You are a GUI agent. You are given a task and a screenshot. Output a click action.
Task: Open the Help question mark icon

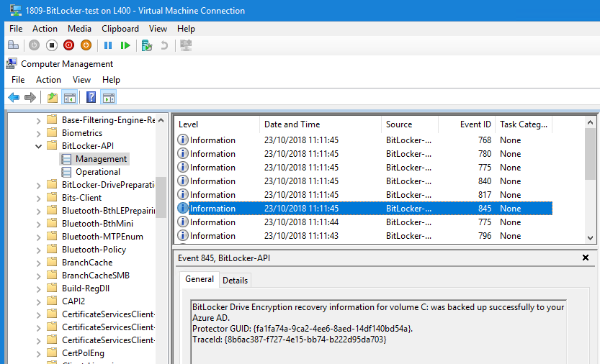91,97
